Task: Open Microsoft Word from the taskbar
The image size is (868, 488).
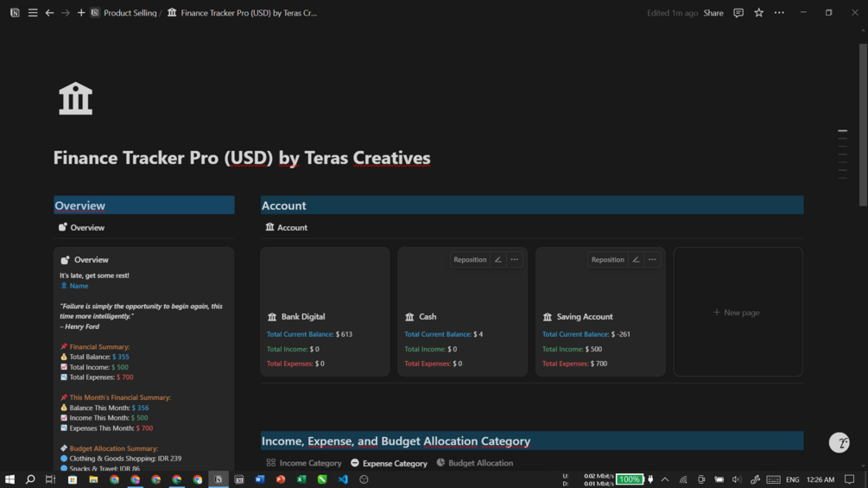Action: click(x=260, y=479)
